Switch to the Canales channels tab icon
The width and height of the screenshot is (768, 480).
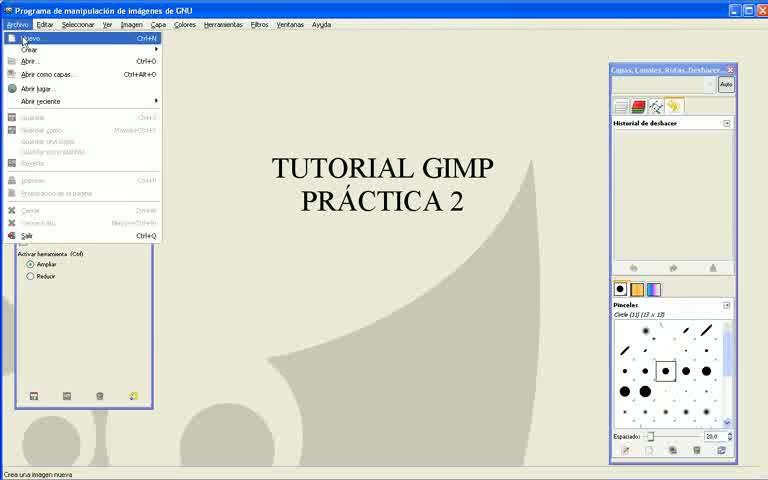(x=638, y=106)
